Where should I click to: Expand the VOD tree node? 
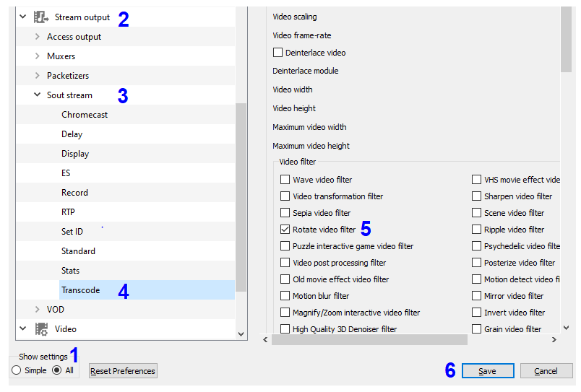pyautogui.click(x=37, y=309)
